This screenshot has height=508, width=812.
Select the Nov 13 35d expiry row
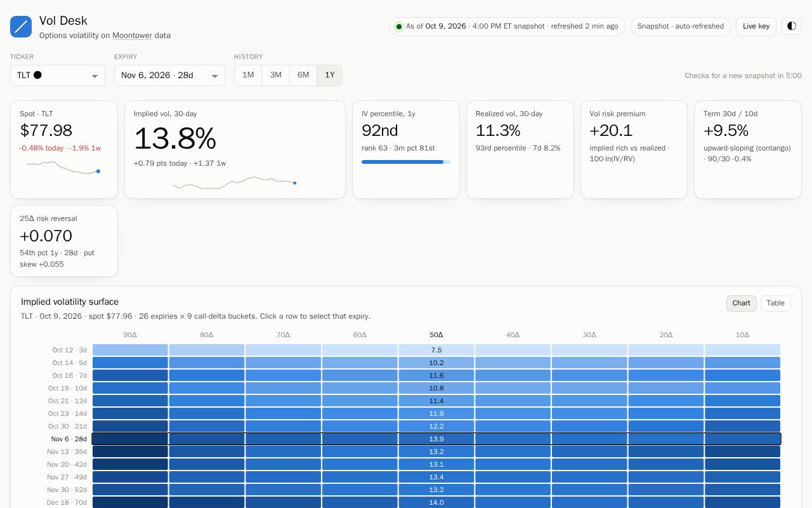(436, 451)
